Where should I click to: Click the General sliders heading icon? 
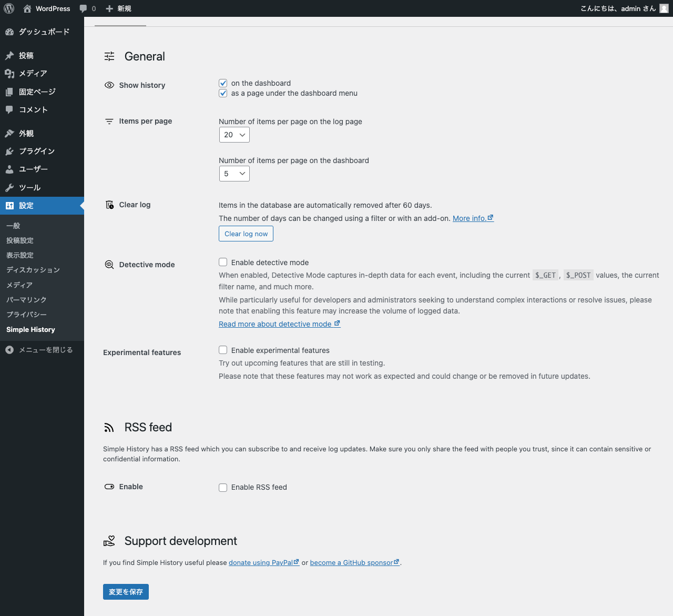(109, 56)
